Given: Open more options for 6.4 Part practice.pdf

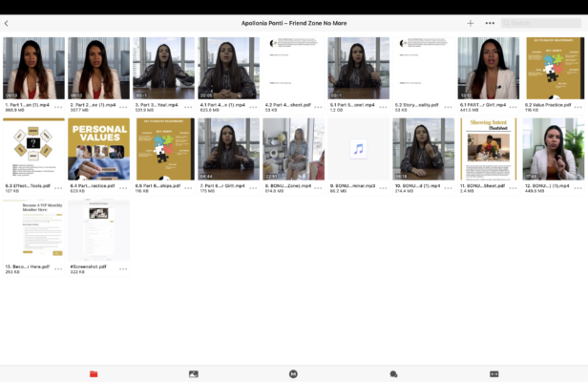Looking at the screenshot, I should coord(123,188).
